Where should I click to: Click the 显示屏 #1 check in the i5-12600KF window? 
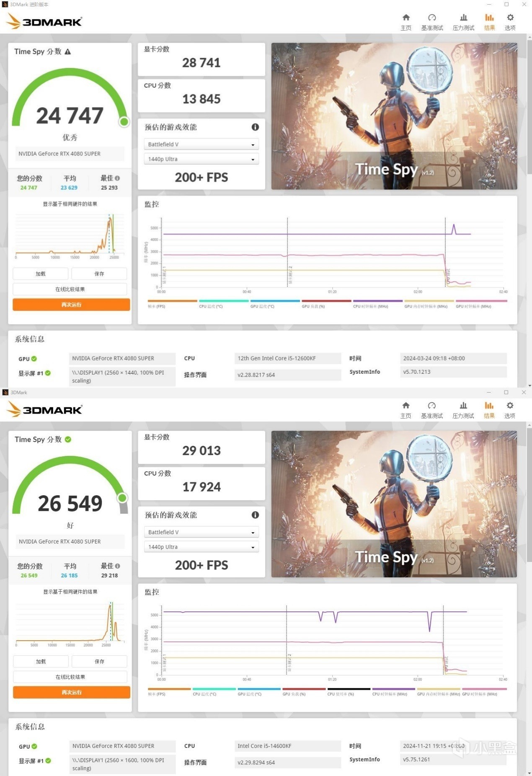pyautogui.click(x=48, y=373)
